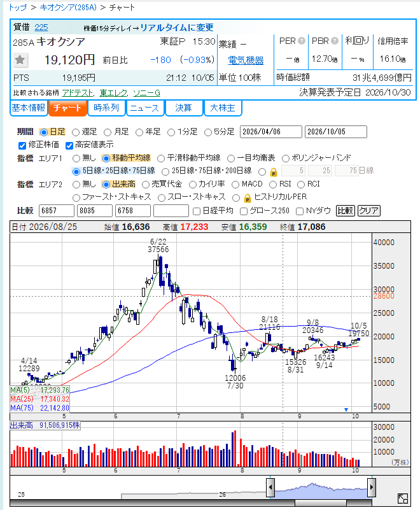Click comparison code field 6758
420x510 pixels.
click(x=133, y=211)
